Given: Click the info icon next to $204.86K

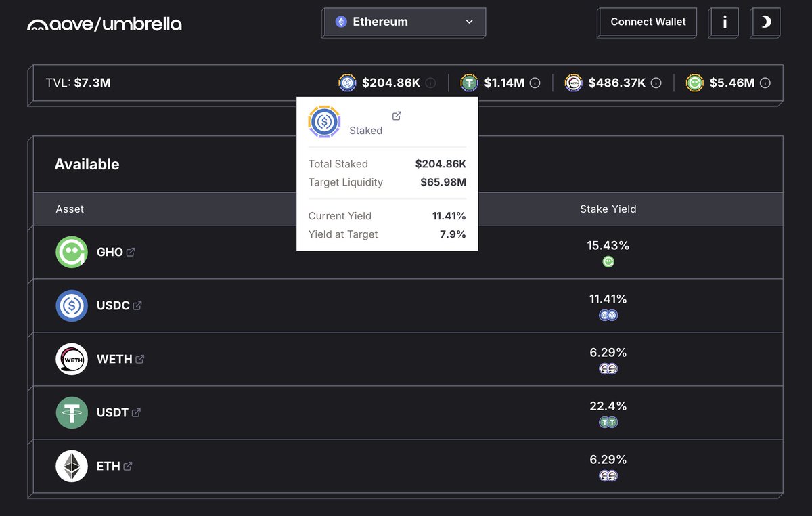Looking at the screenshot, I should click(431, 83).
